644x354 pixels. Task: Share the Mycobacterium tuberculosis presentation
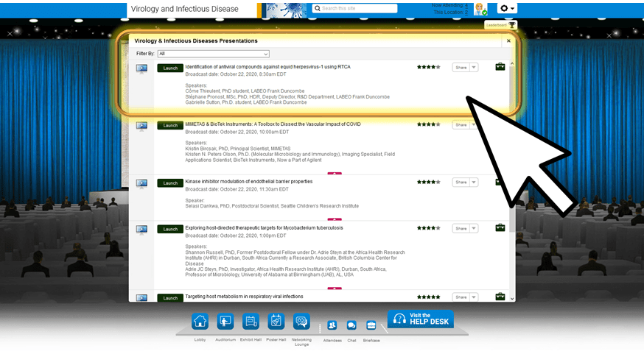461,228
